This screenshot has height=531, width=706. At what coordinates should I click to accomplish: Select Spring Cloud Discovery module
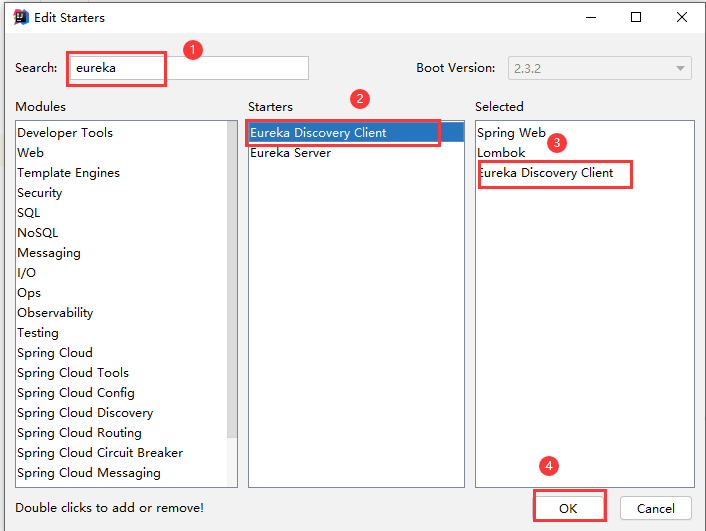(122, 413)
